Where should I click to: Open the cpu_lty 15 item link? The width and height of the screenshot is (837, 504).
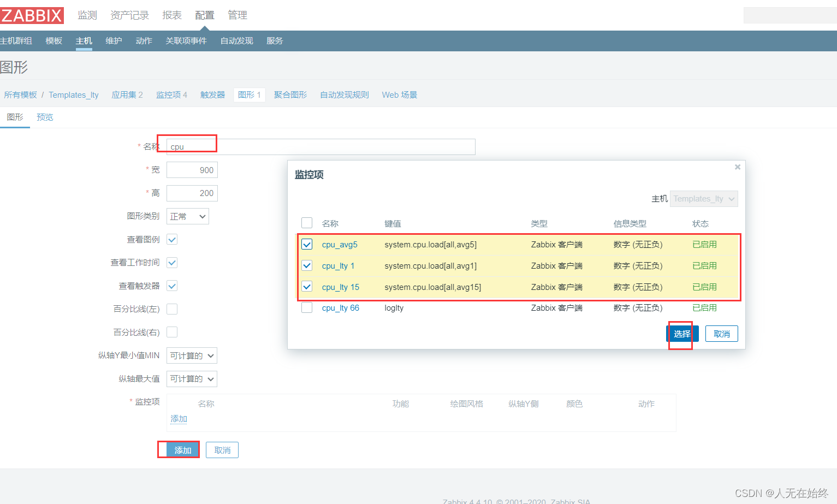click(341, 287)
